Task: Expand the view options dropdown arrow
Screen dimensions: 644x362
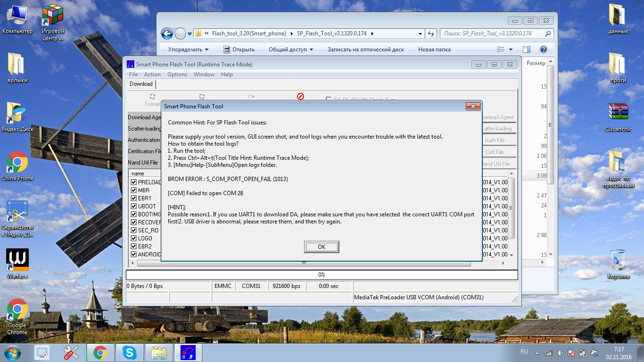Action: [x=511, y=49]
